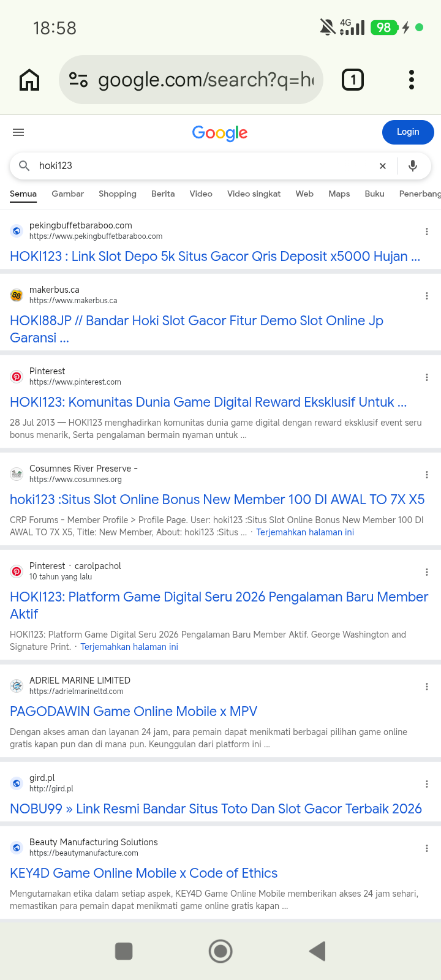Open options for Pinterest HOKI123 Komunitas result
Screen dimensions: 441x980
pos(427,377)
